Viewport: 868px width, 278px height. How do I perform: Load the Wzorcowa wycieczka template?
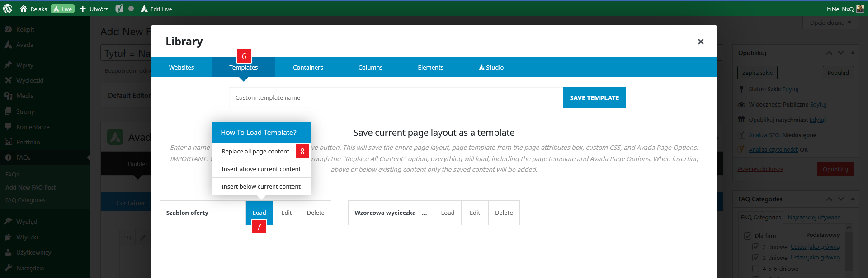(x=448, y=213)
